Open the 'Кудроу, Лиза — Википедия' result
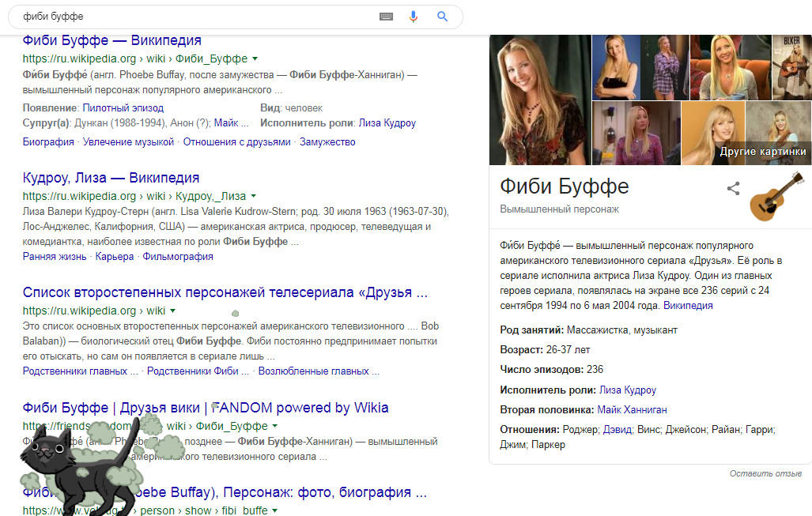 click(111, 178)
